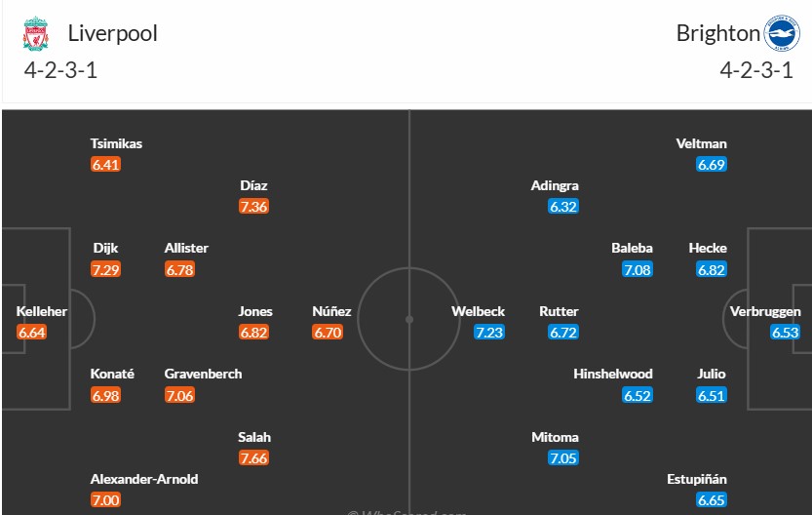Screen dimensions: 812x515
Task: Select Tsimikas player name
Action: point(116,143)
